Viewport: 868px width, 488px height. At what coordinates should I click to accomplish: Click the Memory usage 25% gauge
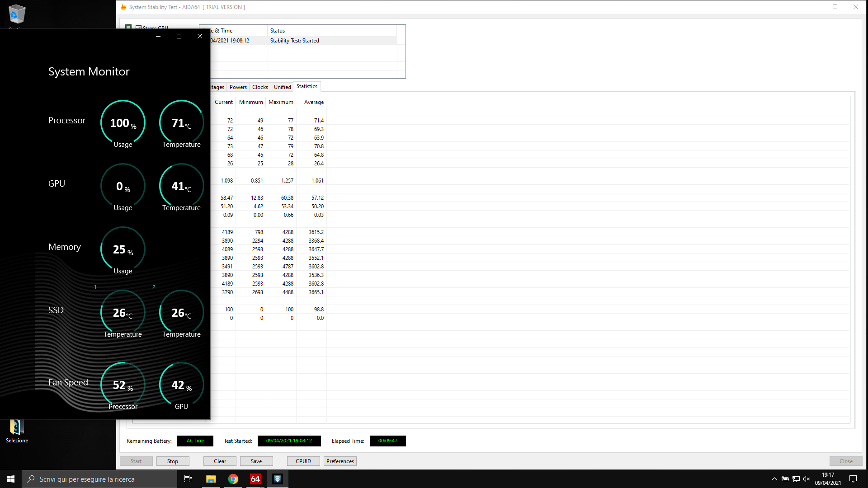click(x=123, y=249)
